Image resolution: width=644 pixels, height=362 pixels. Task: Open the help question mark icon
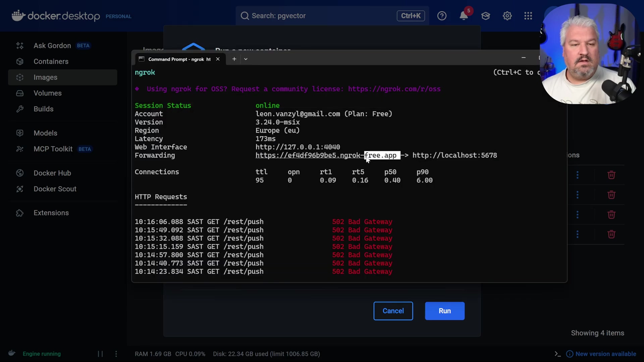click(x=442, y=16)
